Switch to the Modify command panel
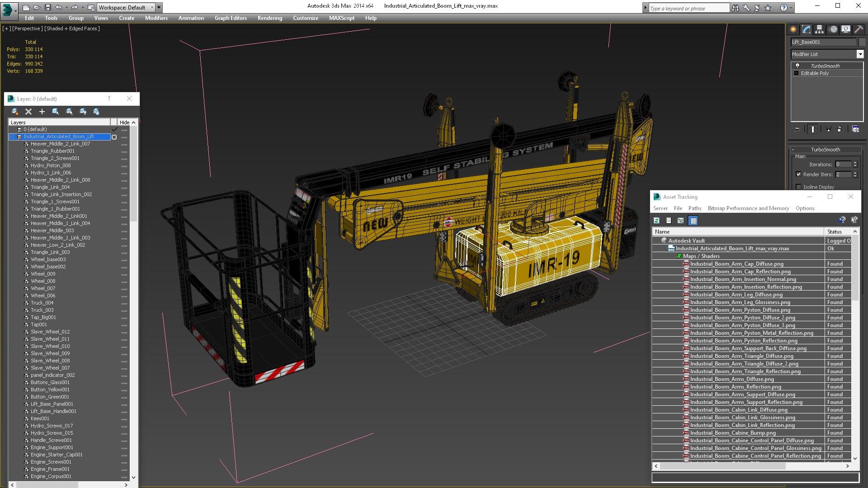 point(807,29)
